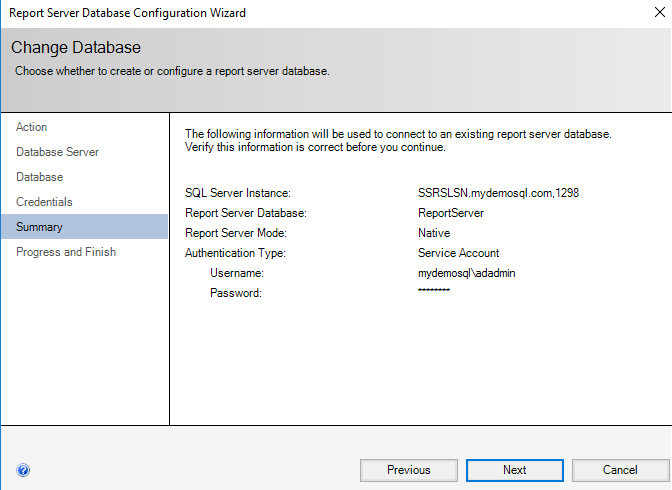This screenshot has width=672, height=490.
Task: Click the masked password value
Action: pyautogui.click(x=434, y=292)
